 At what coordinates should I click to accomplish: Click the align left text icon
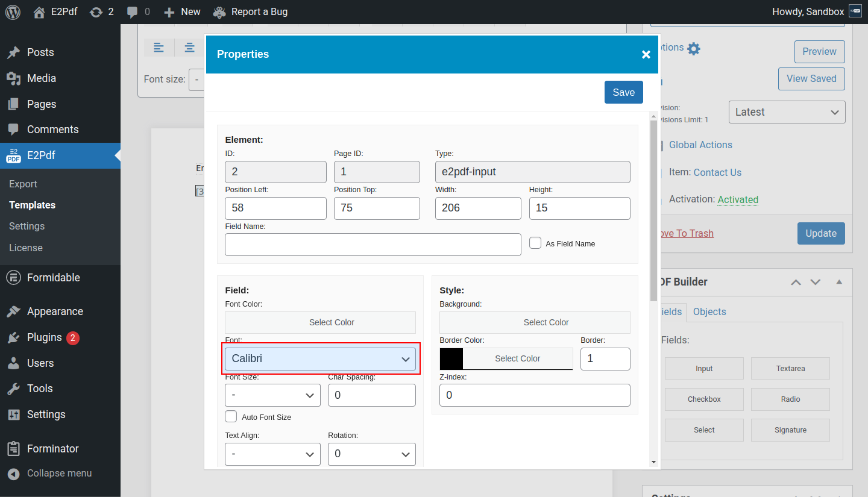[159, 48]
